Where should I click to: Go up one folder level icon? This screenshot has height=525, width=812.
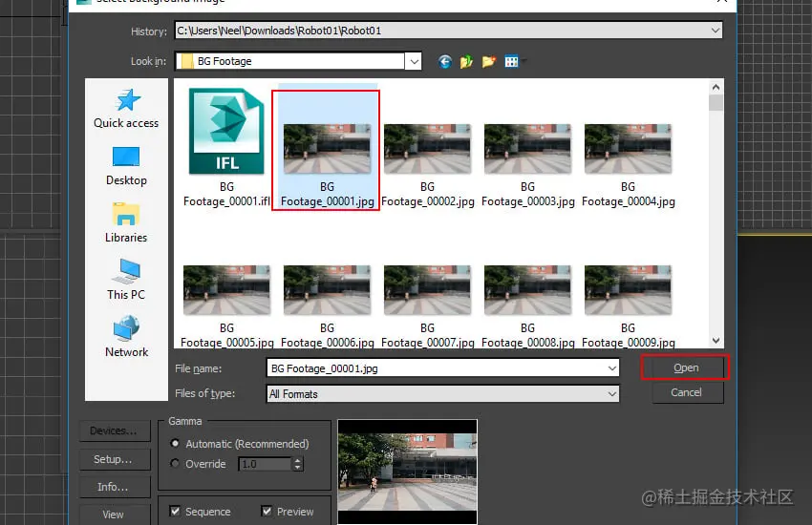466,62
